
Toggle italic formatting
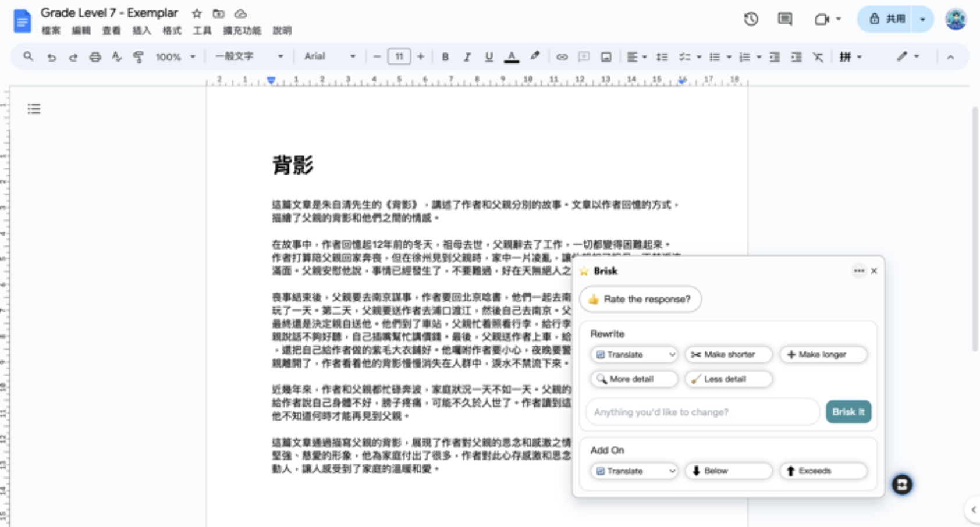[467, 57]
